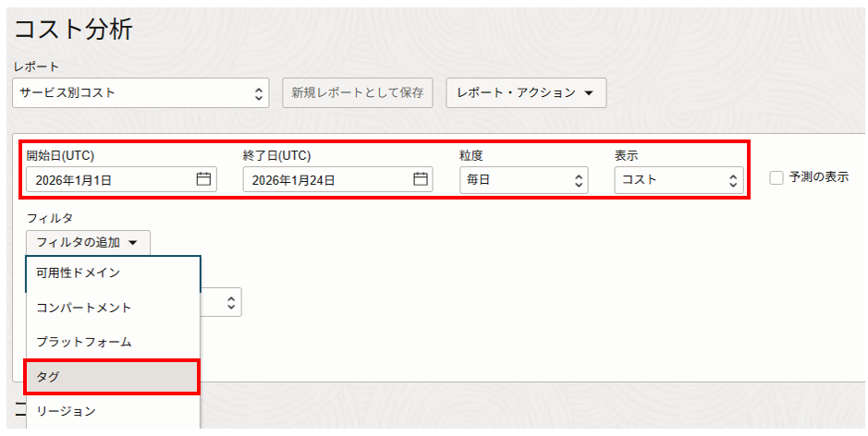Open the サービス別コスト report selector
The width and height of the screenshot is (868, 436).
tap(141, 92)
